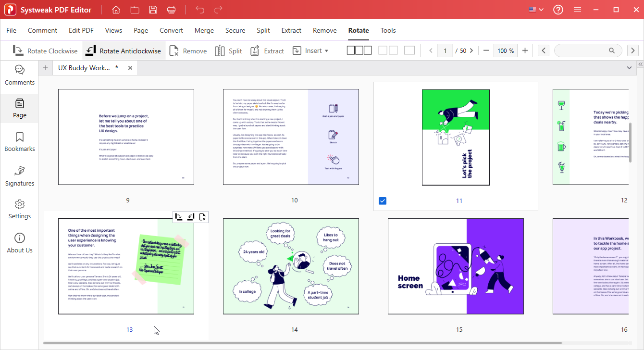
Task: Zoom in with the plus button
Action: click(x=525, y=50)
